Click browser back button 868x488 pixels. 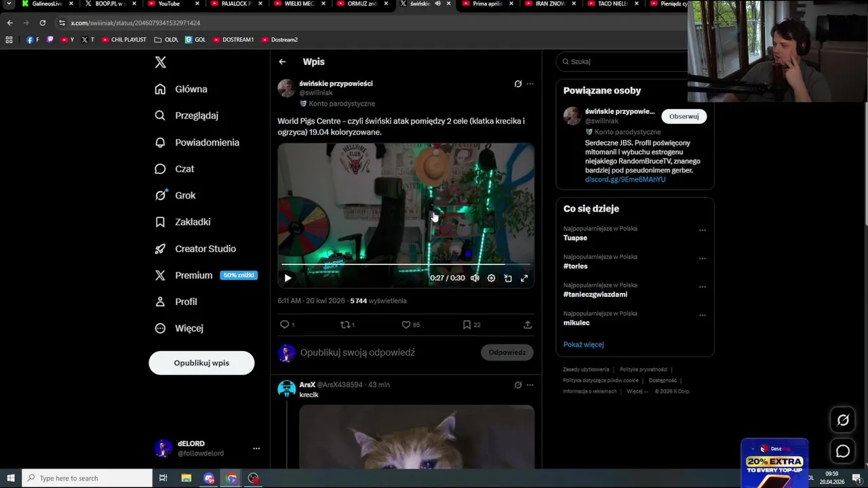(x=9, y=23)
